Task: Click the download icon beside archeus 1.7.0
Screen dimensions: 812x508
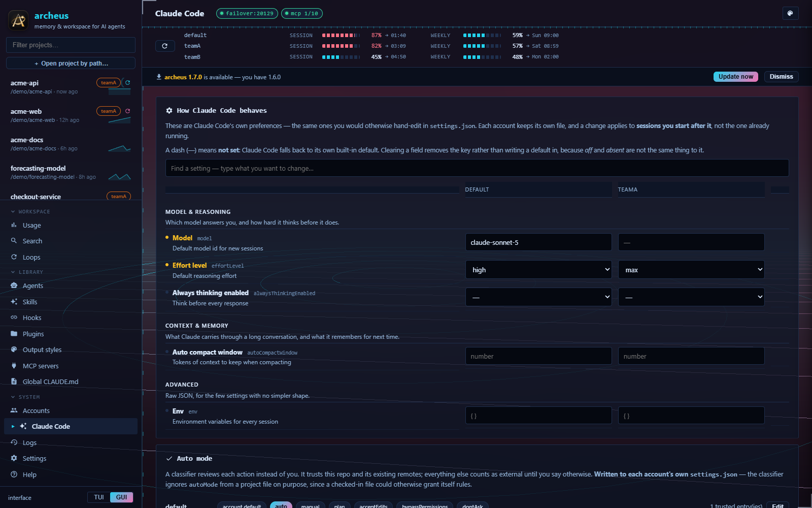Action: point(159,77)
